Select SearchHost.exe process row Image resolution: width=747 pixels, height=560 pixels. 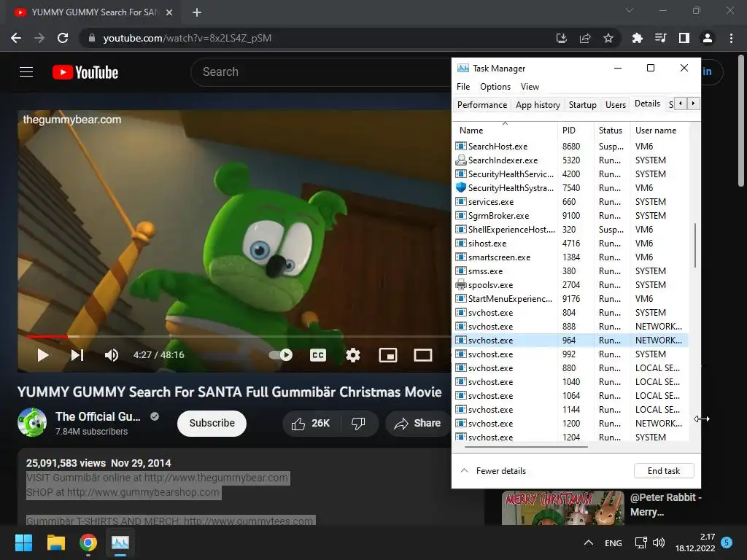click(570, 146)
